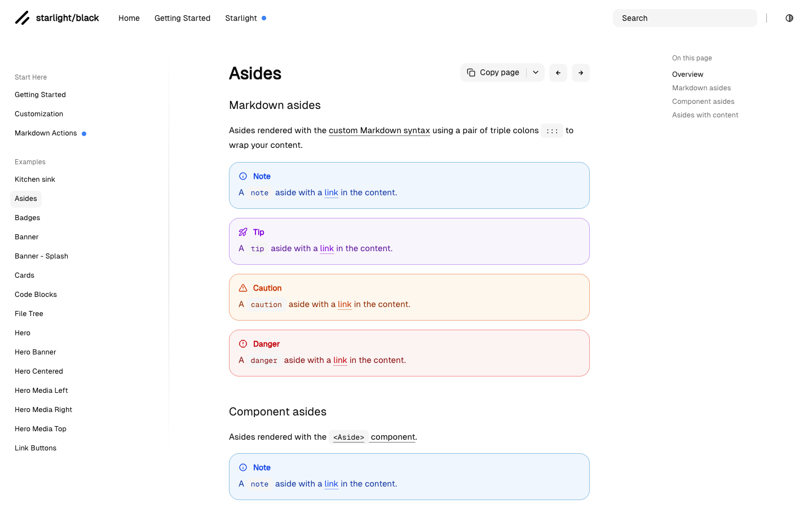This screenshot has height=508, width=812.
Task: Click info icon in Component asides Note
Action: point(243,467)
